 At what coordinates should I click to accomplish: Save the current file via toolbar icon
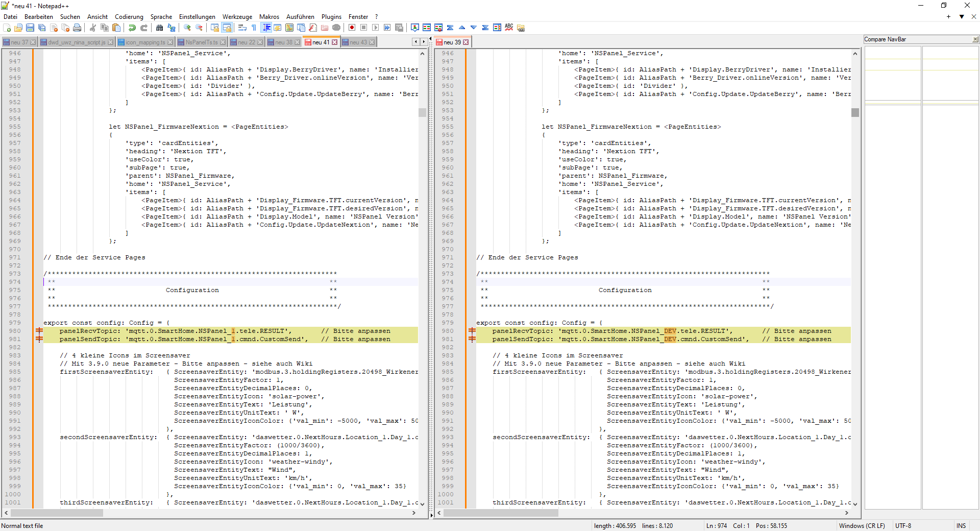coord(30,28)
